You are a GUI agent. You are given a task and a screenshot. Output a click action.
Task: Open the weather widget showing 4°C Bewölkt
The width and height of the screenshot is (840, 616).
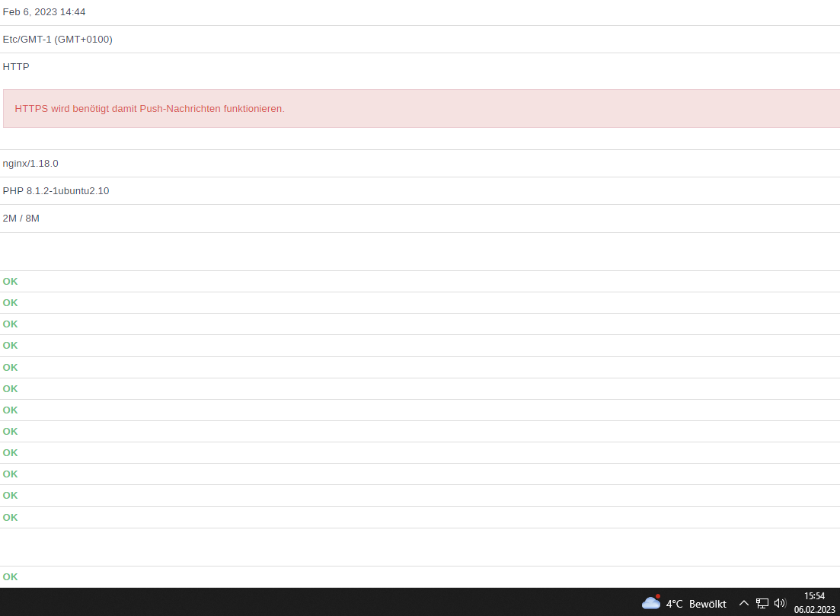coord(684,603)
